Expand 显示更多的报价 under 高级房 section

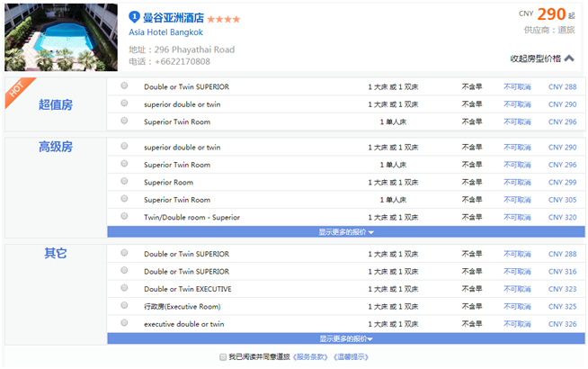[346, 232]
